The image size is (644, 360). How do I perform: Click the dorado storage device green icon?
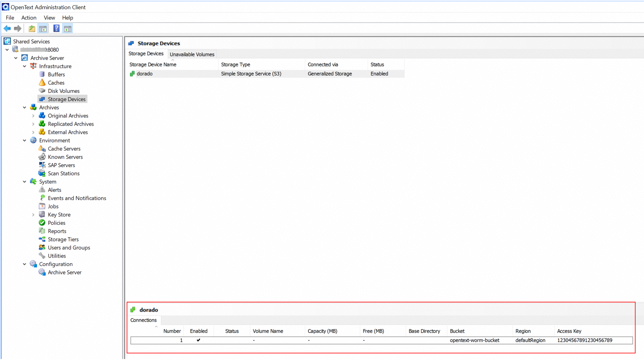pyautogui.click(x=132, y=74)
